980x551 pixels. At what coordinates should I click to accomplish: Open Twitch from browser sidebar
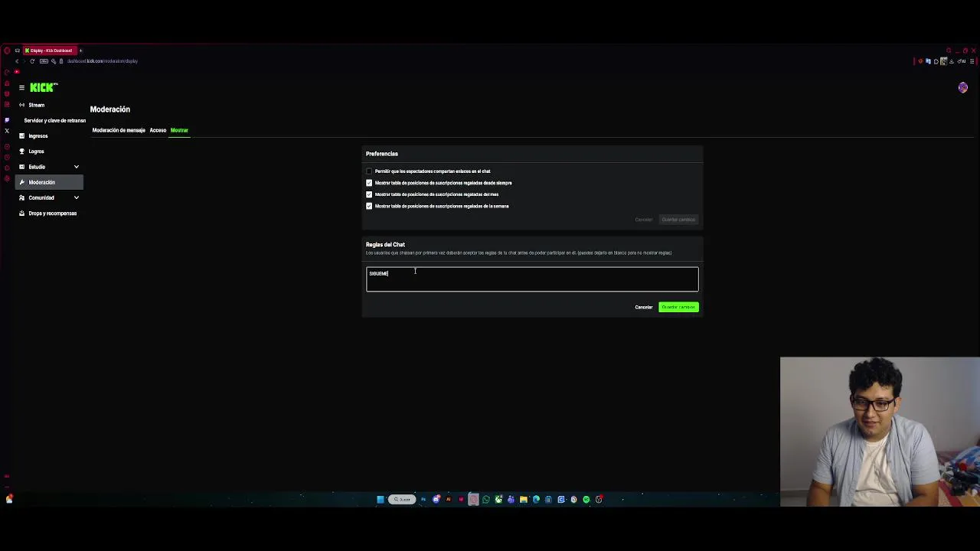pyautogui.click(x=7, y=120)
